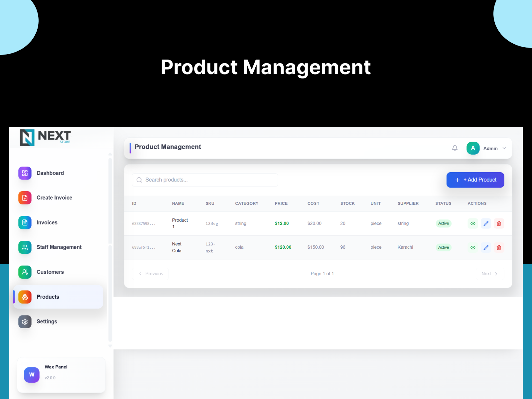Image resolution: width=532 pixels, height=399 pixels.
Task: Click the delete trash icon for Product 1
Action: pyautogui.click(x=499, y=223)
